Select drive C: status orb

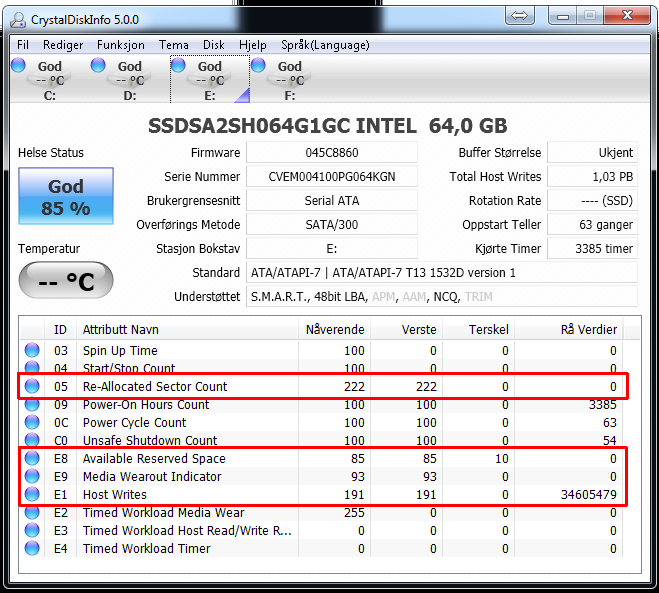coord(18,65)
